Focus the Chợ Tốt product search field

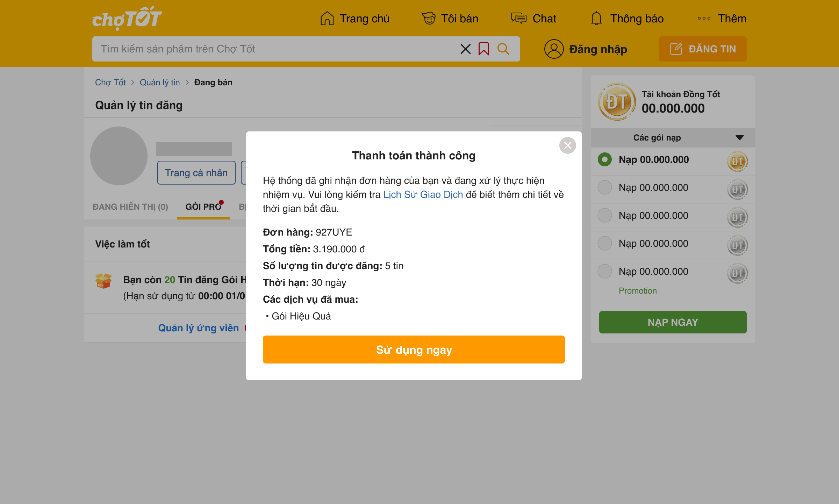273,49
